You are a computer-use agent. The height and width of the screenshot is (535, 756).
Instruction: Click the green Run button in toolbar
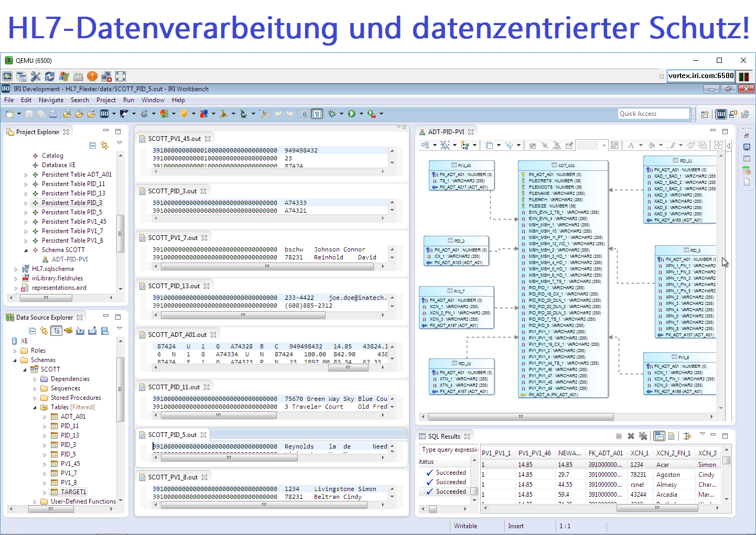352,114
